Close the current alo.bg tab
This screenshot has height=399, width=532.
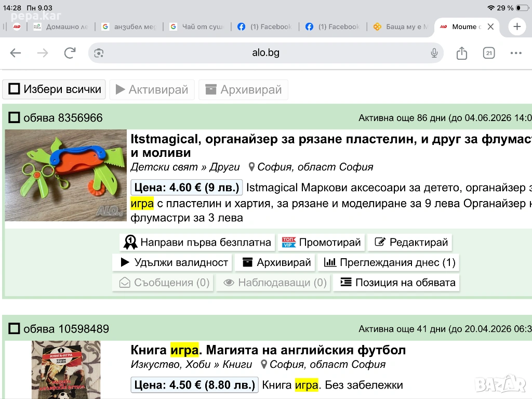click(x=490, y=27)
